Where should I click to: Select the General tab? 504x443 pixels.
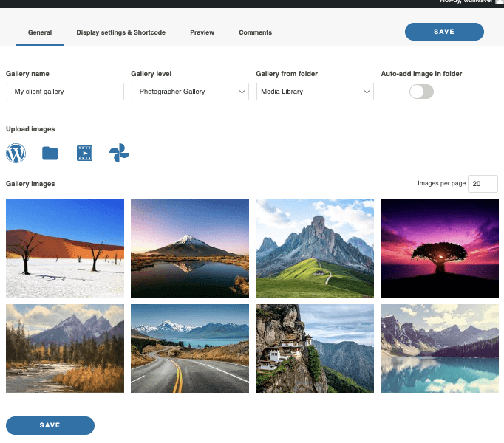40,32
